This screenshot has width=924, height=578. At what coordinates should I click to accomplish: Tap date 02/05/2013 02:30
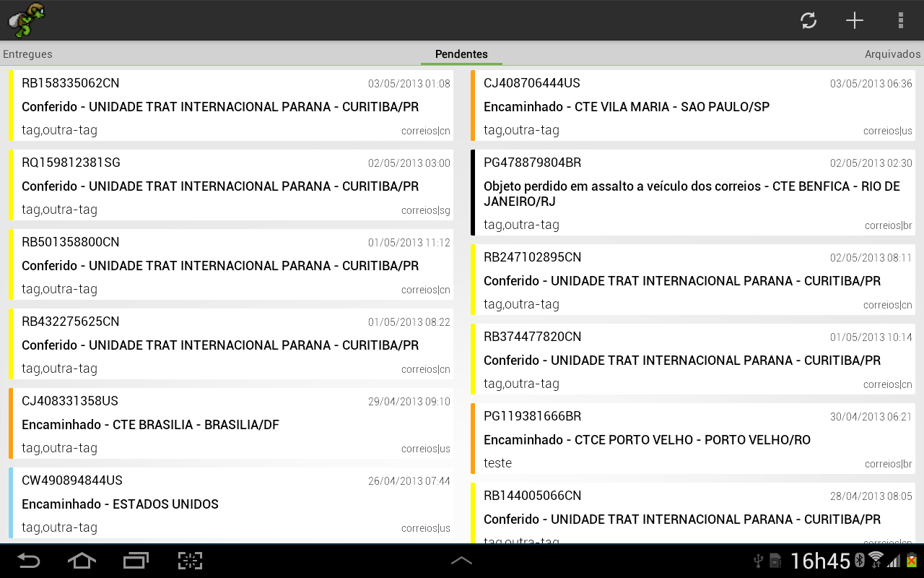[871, 163]
